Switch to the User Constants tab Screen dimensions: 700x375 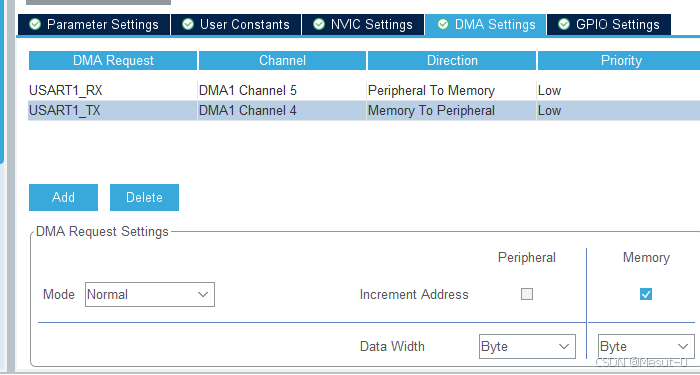click(x=236, y=24)
